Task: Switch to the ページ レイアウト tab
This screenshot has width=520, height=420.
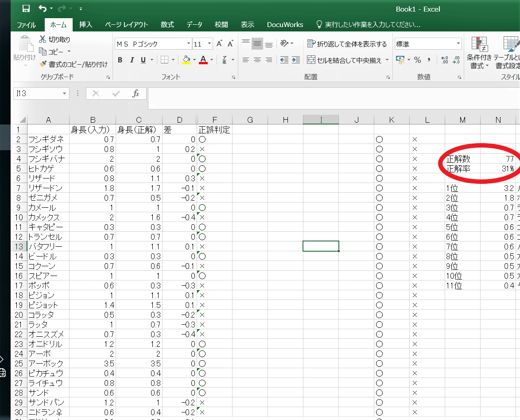Action: [x=126, y=24]
